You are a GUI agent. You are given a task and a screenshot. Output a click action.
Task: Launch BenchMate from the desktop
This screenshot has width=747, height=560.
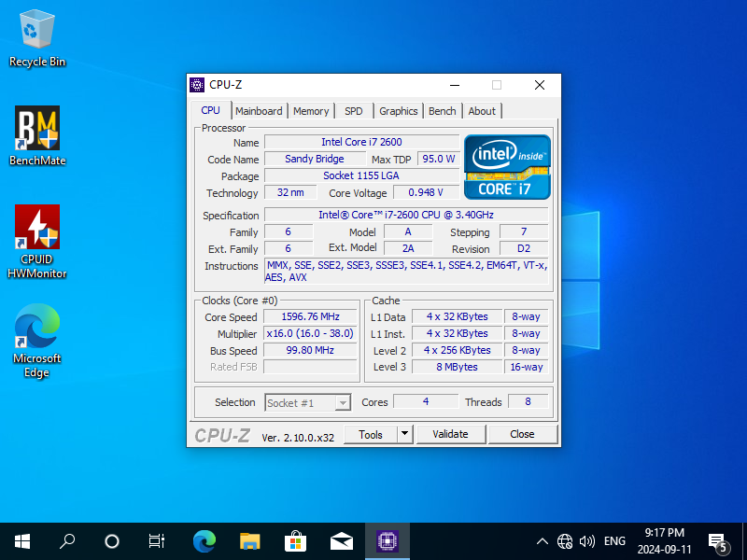[37, 136]
